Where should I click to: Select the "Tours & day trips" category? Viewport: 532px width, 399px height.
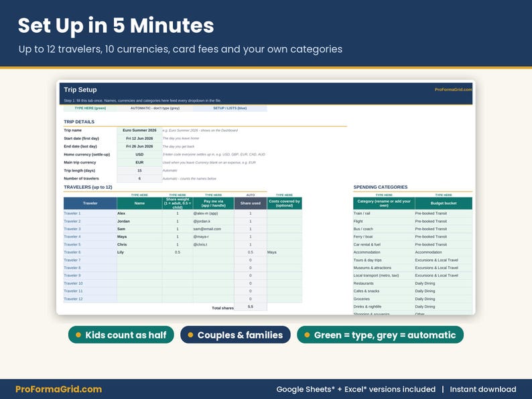[384, 260]
